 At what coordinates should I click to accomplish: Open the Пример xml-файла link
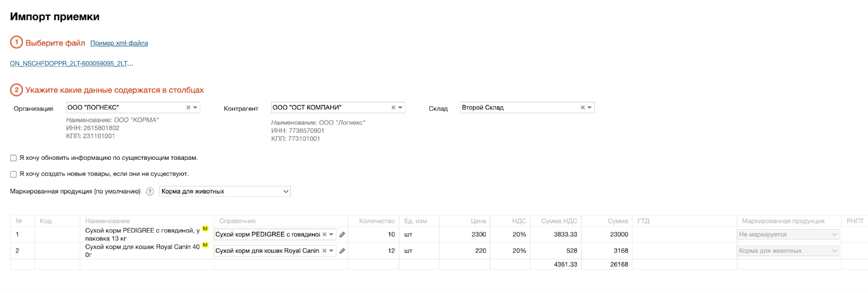[x=119, y=43]
